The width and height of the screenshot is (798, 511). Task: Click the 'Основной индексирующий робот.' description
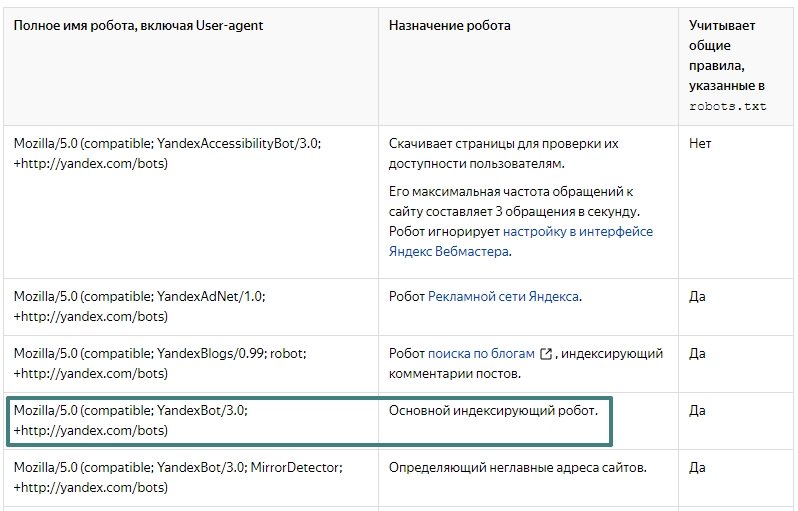click(x=492, y=411)
